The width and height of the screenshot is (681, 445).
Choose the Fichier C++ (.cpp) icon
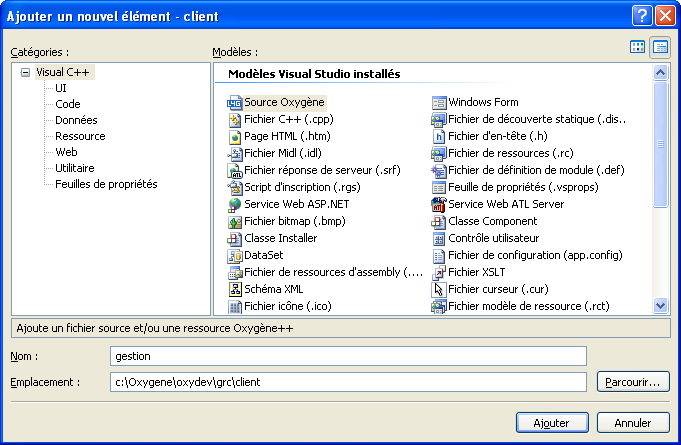coord(235,119)
